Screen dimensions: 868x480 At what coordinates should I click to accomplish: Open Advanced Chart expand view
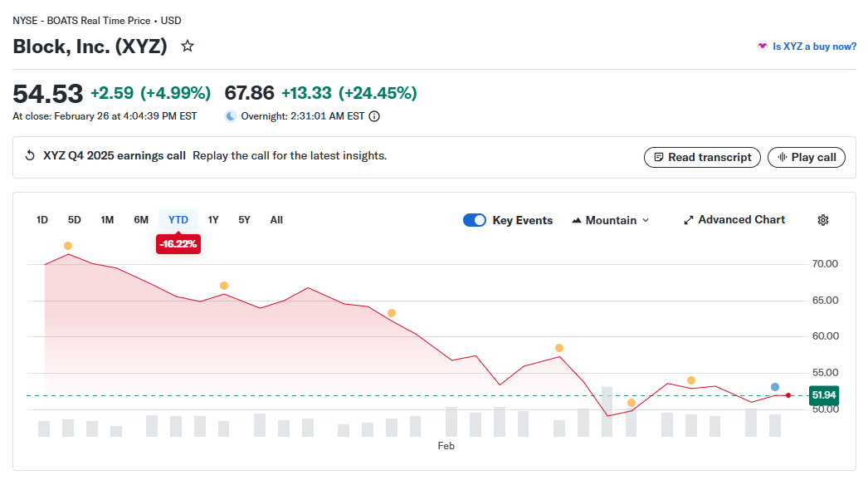click(x=734, y=220)
